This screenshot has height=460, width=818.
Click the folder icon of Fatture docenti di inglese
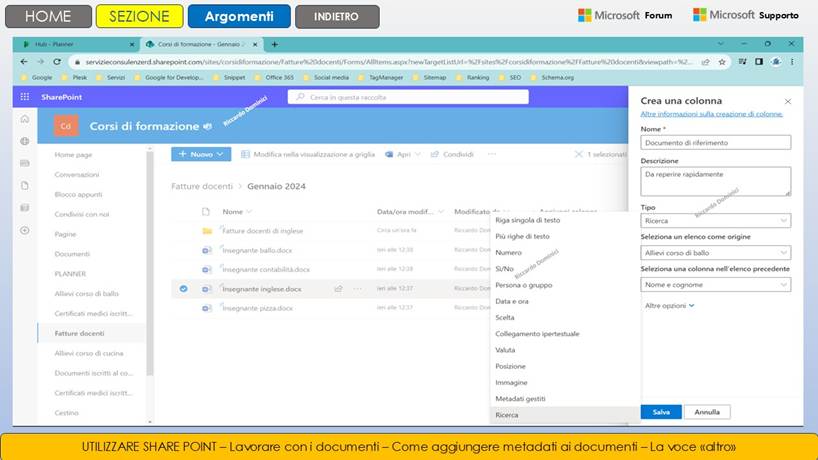[x=207, y=231]
